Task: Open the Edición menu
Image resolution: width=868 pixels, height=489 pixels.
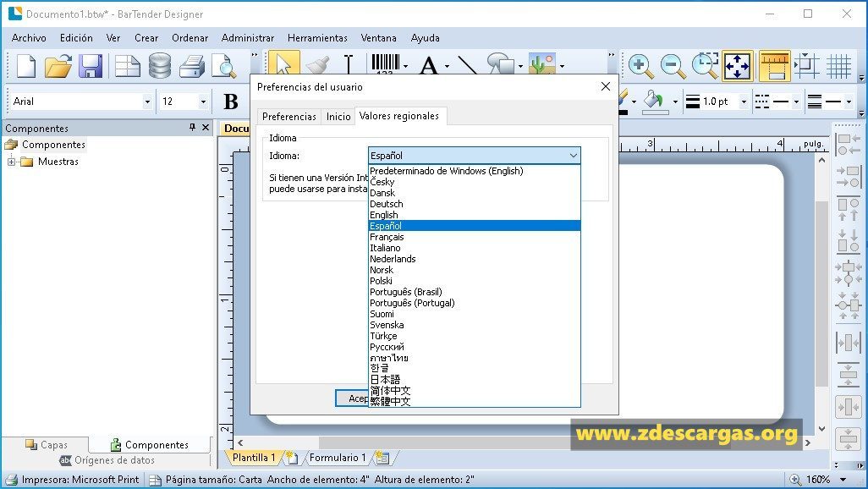Action: tap(76, 38)
